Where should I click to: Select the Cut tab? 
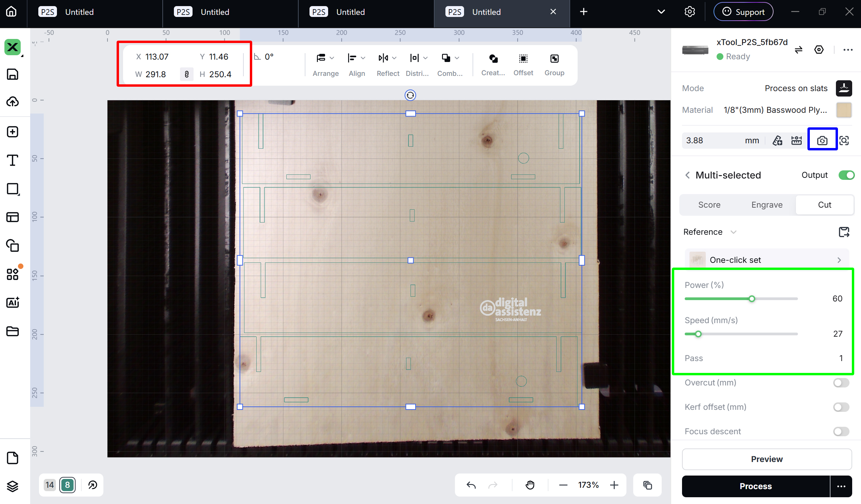point(824,205)
